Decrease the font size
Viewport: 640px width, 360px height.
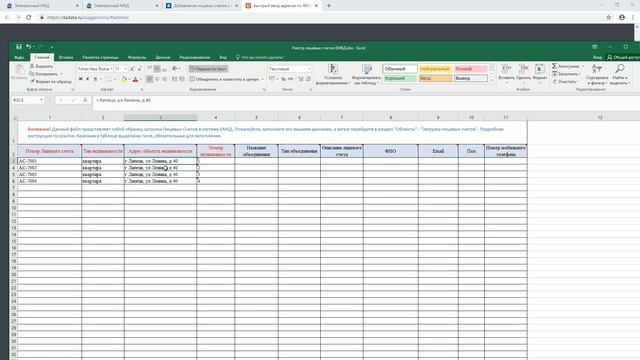point(140,69)
